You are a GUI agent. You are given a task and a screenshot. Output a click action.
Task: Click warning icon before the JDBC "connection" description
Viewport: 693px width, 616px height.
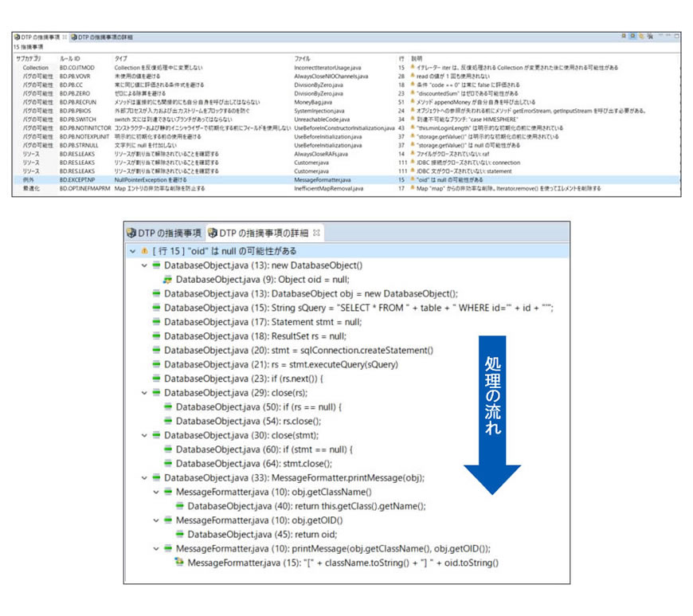click(413, 162)
